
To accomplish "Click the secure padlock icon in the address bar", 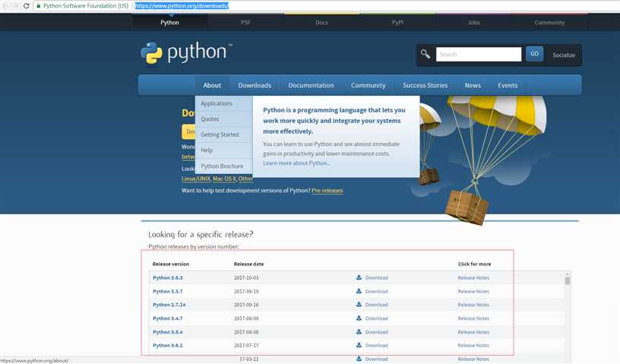I will point(38,6).
